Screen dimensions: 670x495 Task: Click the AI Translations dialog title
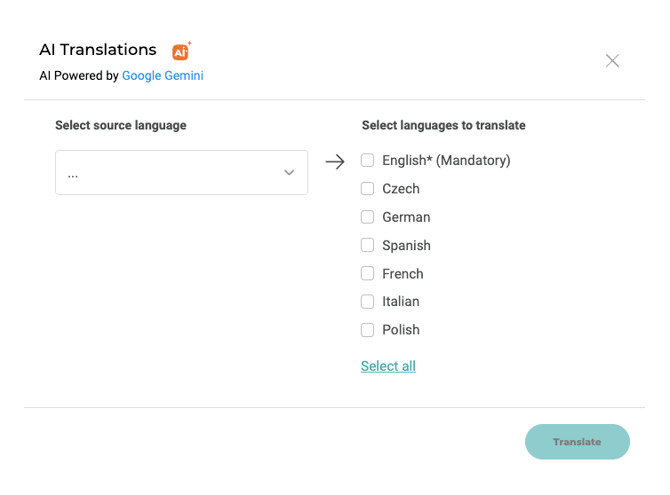(x=98, y=50)
